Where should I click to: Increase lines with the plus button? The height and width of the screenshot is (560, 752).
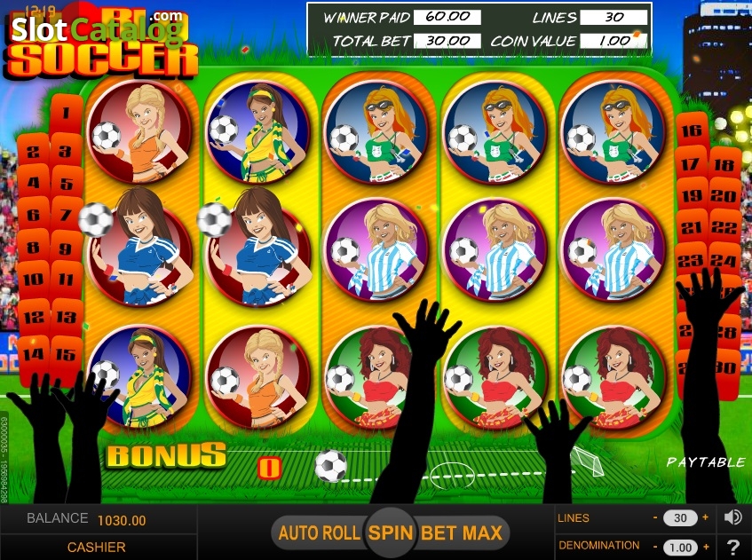pyautogui.click(x=706, y=517)
